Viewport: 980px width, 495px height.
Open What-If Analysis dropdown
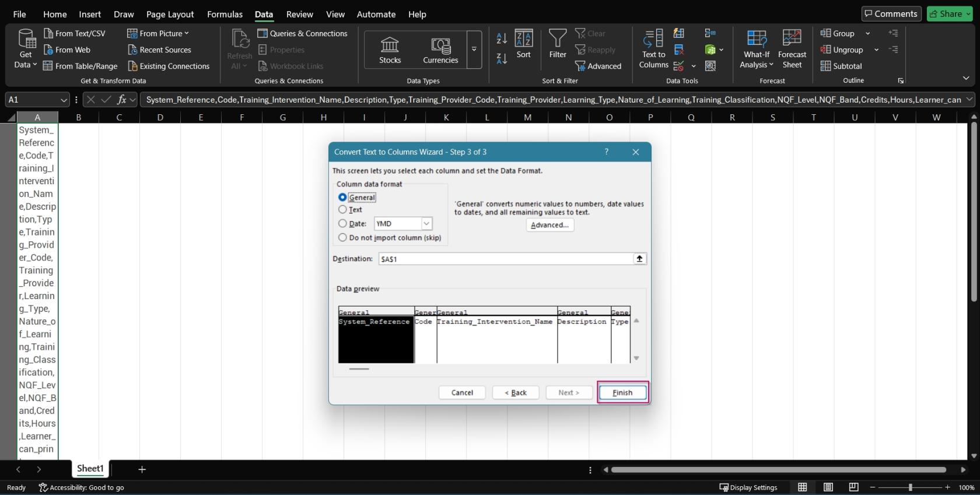(x=757, y=49)
